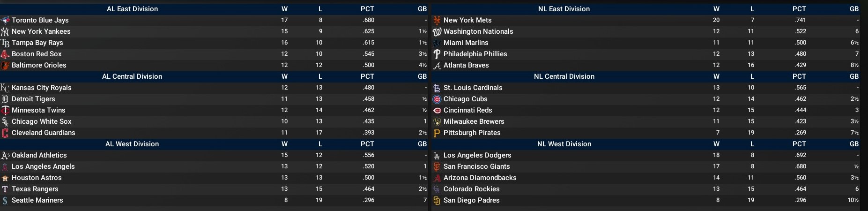The height and width of the screenshot is (211, 868).
Task: Click the San Francisco Giants logo icon
Action: pos(437,166)
